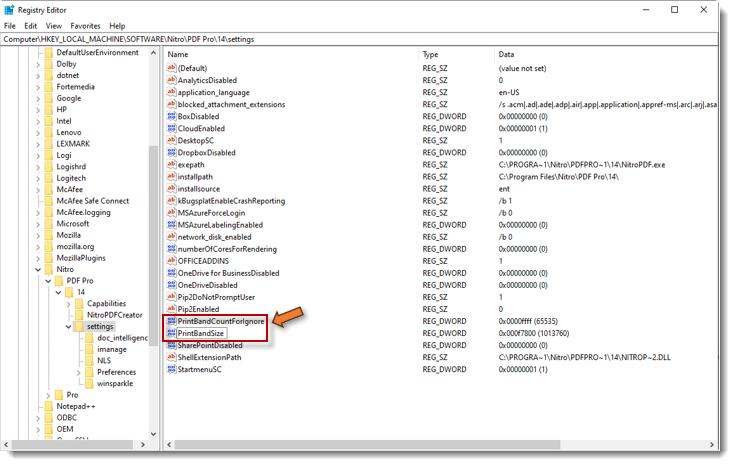Click the Capabilities folder icon
735x466 pixels.
[x=79, y=303]
